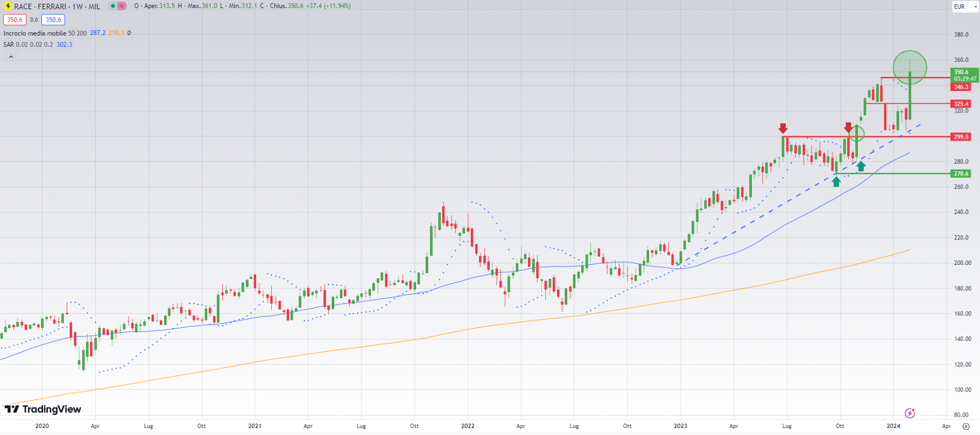Click the 2024 label on time axis
980x435 pixels.
pyautogui.click(x=893, y=426)
